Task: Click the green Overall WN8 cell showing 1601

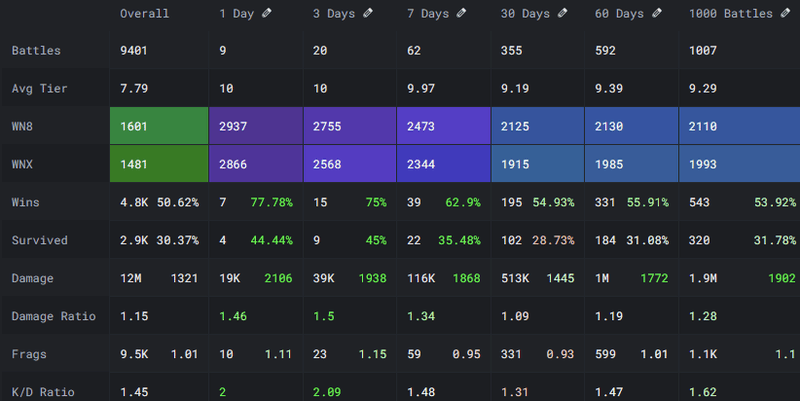Action: tap(158, 126)
